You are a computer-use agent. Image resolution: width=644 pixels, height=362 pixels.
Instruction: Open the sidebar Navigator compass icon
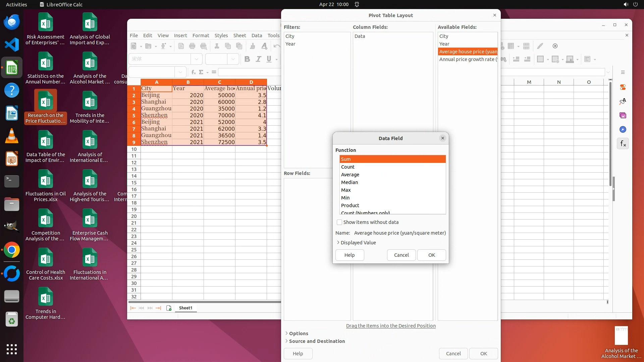(x=623, y=130)
